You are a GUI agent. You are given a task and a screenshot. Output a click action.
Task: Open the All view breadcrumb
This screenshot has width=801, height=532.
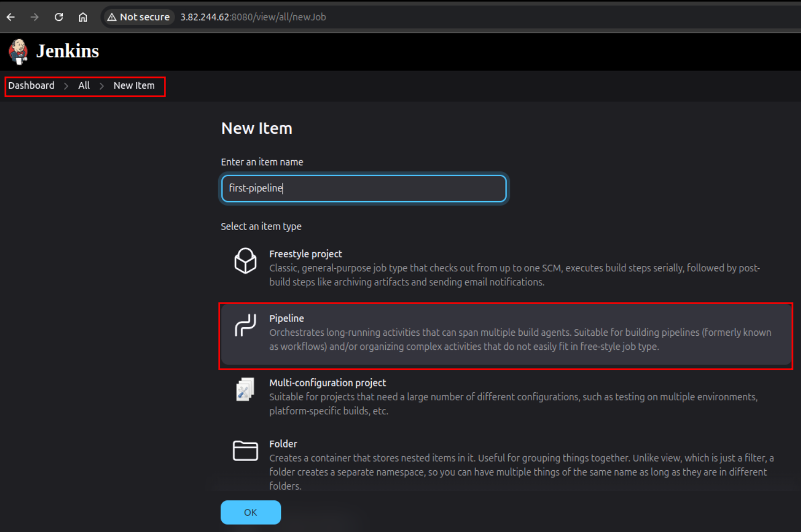84,85
